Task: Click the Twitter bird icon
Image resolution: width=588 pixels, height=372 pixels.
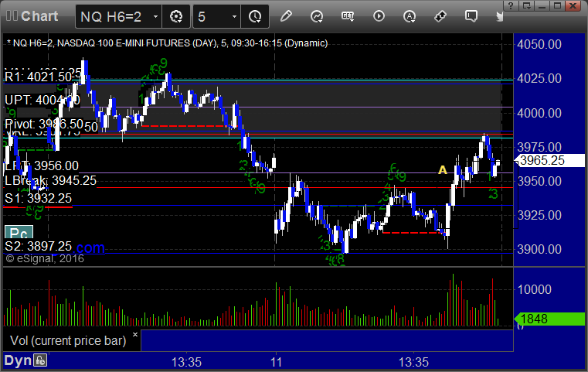Action: [499, 16]
